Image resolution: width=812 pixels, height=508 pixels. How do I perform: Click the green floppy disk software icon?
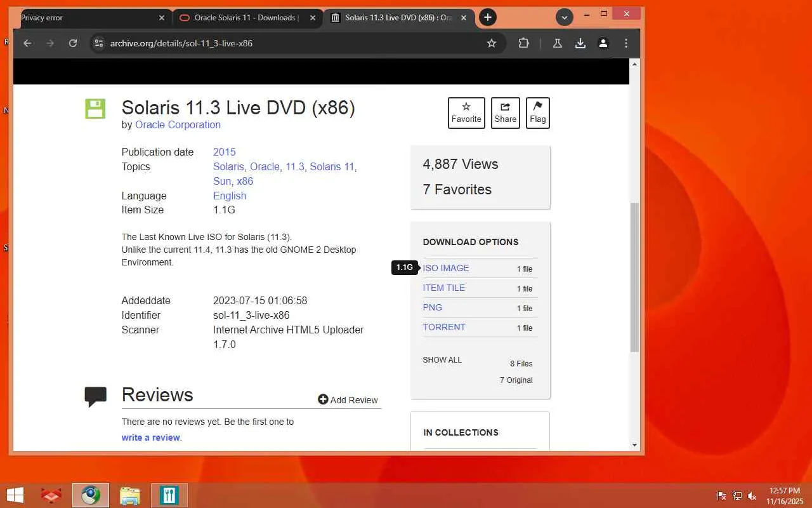(95, 109)
